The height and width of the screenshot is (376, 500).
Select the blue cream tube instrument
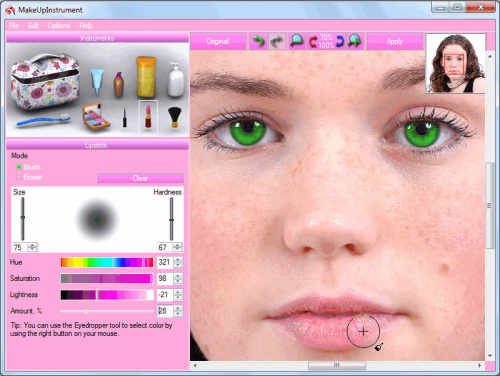(x=97, y=82)
